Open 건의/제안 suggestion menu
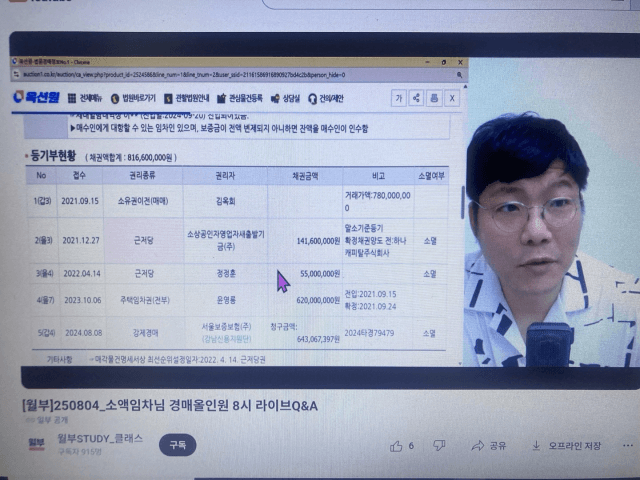Viewport: 640px width, 480px height. [326, 98]
